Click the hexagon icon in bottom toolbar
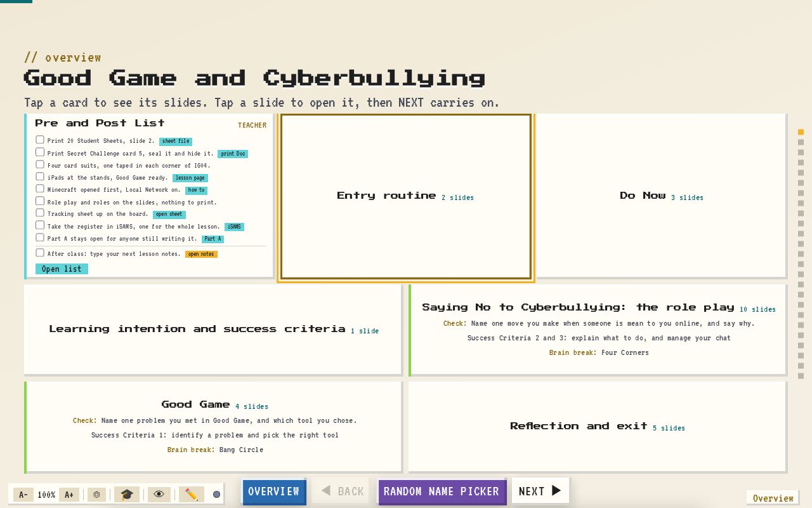The image size is (812, 508). [96, 495]
